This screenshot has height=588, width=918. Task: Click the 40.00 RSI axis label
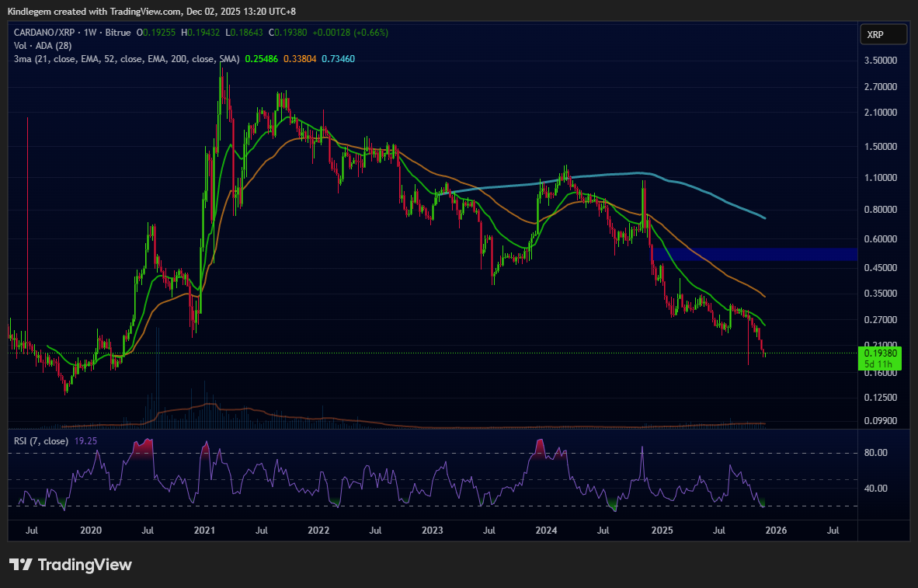click(x=875, y=489)
